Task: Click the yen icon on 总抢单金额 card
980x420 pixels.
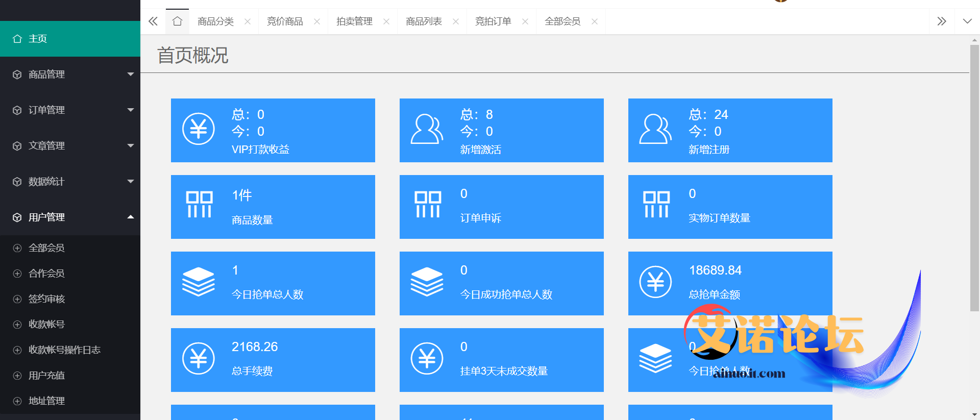Action: [656, 282]
